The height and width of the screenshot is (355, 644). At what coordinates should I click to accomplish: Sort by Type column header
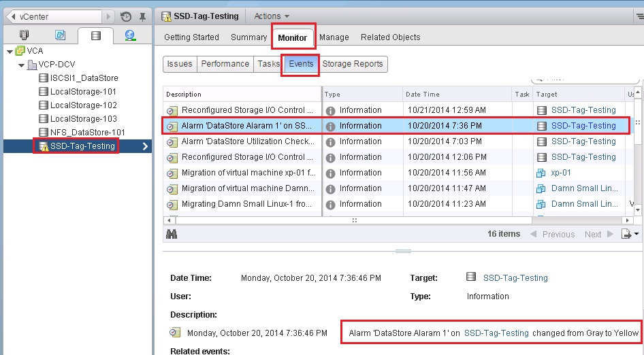click(362, 95)
